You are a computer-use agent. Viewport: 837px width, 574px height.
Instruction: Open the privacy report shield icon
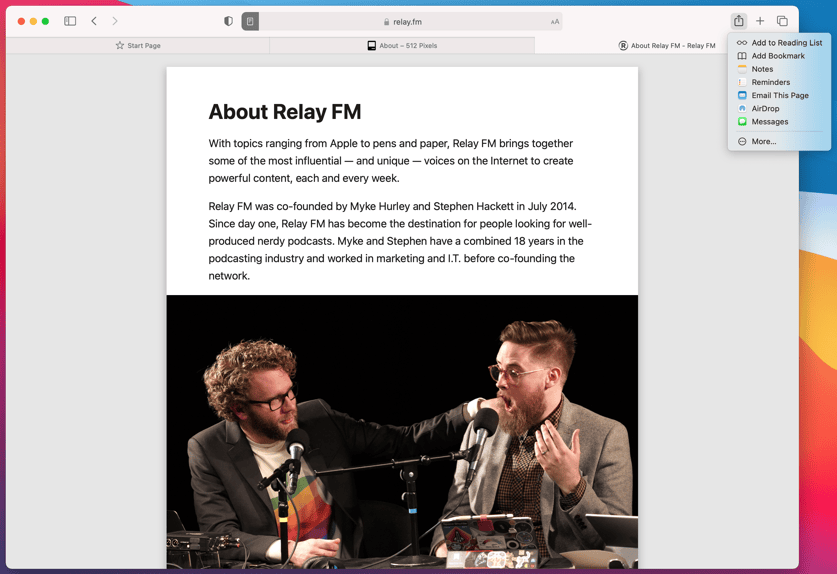pos(228,21)
